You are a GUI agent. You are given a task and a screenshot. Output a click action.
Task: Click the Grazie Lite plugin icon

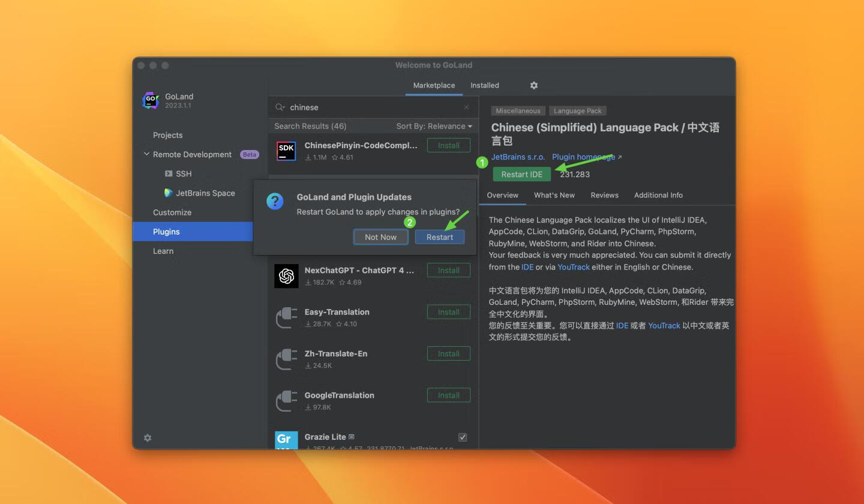(286, 440)
